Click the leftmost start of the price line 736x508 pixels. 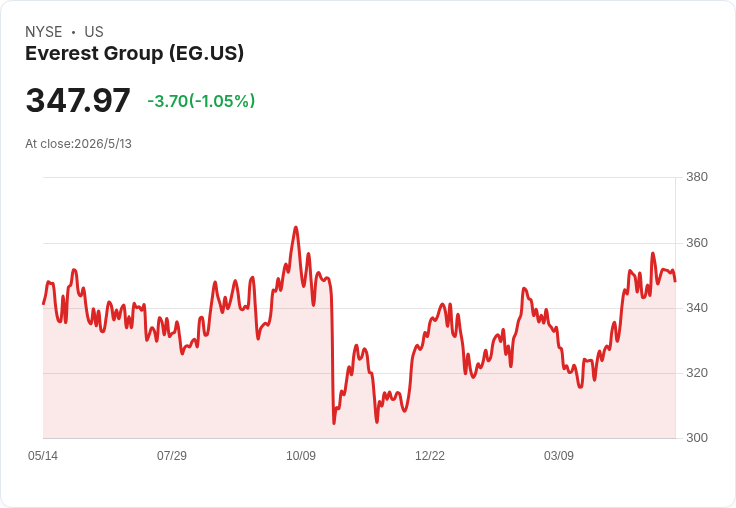44,304
